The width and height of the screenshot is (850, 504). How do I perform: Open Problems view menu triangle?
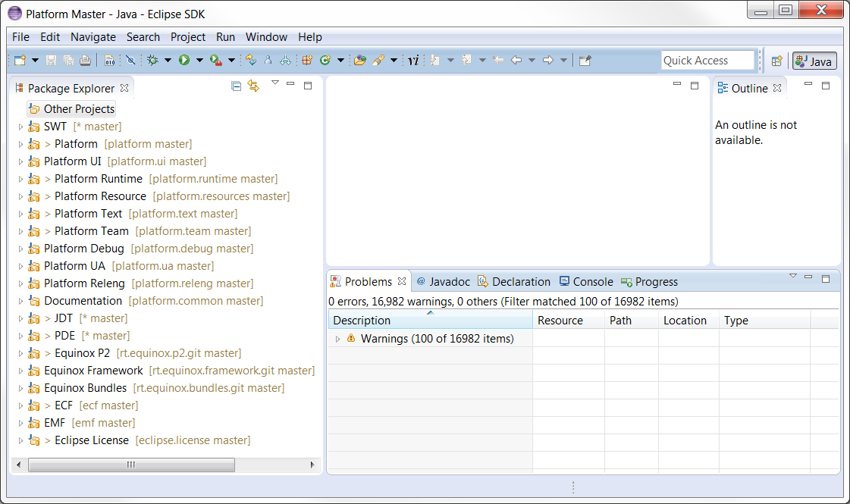793,277
